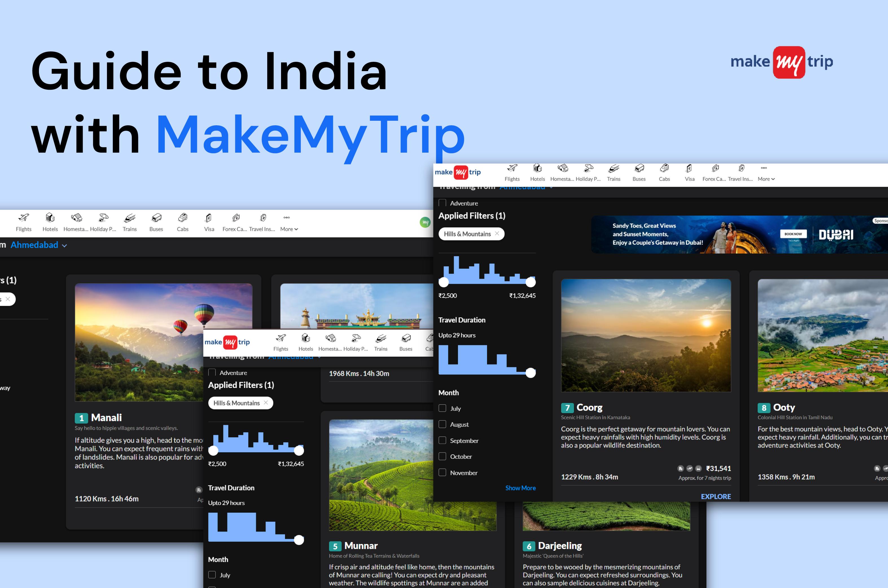Click the MakeMyTrip logo in bottom-middle window
The image size is (888, 588).
[x=227, y=342]
